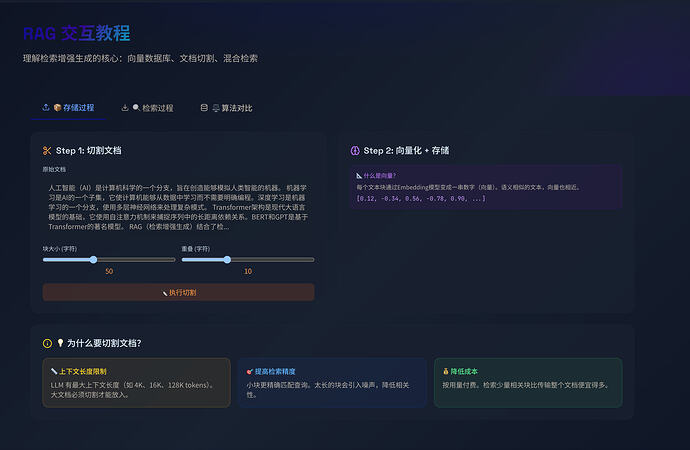Click the magnifier emoji in 检索过程 tab

point(136,107)
